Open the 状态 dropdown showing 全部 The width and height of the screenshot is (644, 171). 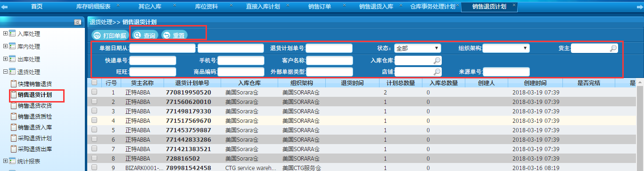coord(417,48)
